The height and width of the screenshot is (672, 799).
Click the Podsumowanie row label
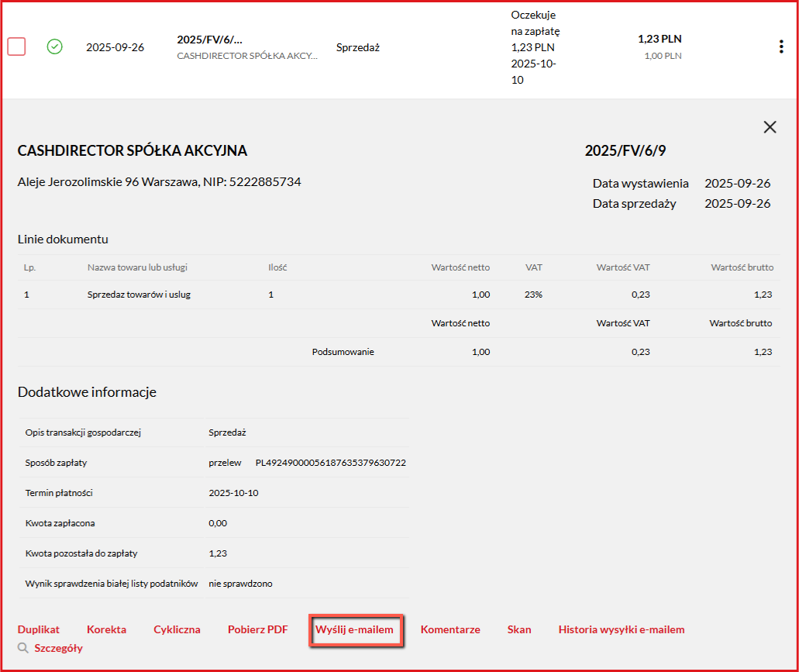(x=343, y=352)
